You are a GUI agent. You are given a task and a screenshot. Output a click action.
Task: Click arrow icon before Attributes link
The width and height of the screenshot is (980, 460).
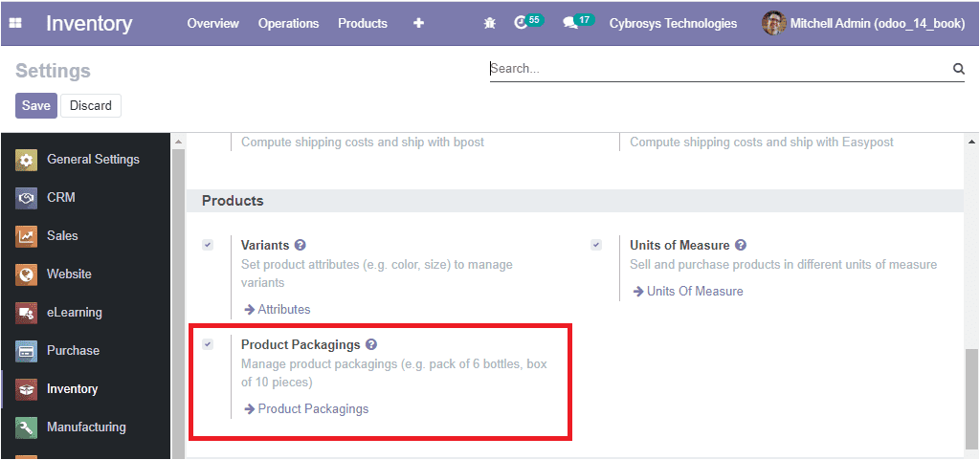click(x=250, y=310)
